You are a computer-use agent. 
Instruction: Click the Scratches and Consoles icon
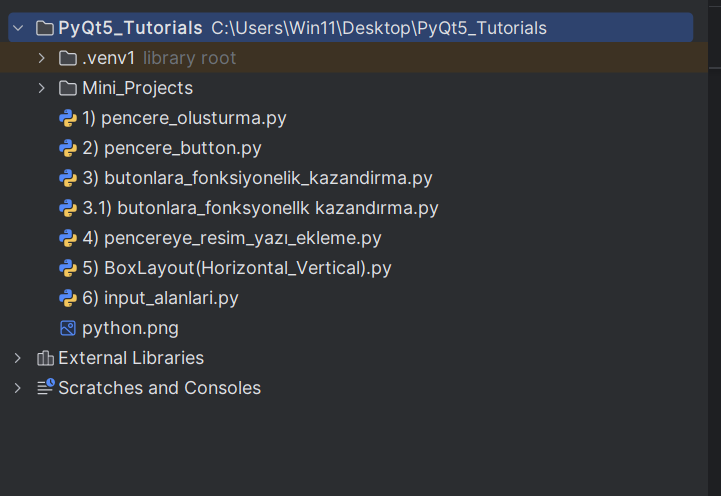point(45,388)
